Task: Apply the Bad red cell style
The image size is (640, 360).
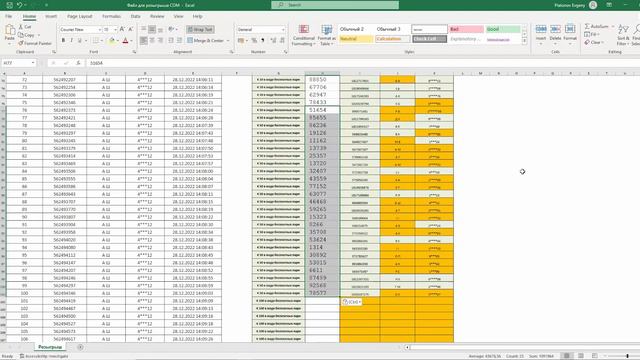Action: point(466,29)
